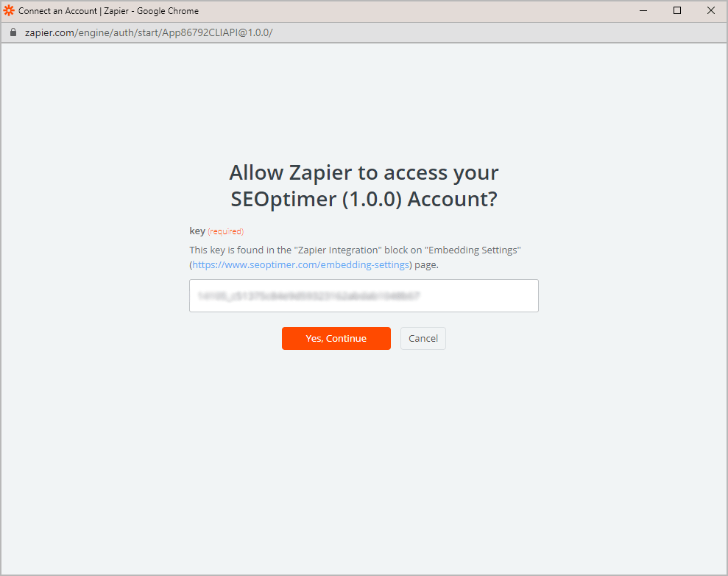This screenshot has height=576, width=728.
Task: Click the Zapier logo in the title bar
Action: tap(9, 11)
